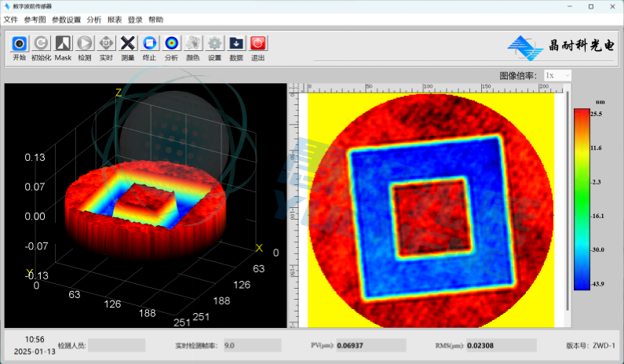Click the 初始化 (Initialize) icon

(x=41, y=44)
